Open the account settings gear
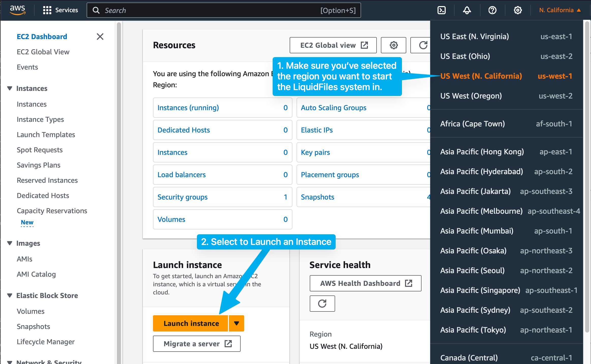Image resolution: width=591 pixels, height=364 pixels. pos(518,10)
